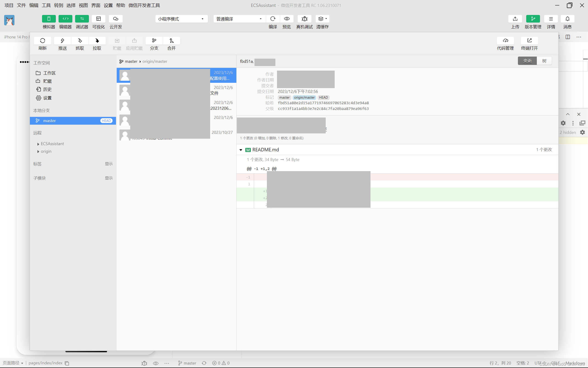The width and height of the screenshot is (588, 368).
Task: Click the compile (编译) refresh icon
Action: point(273,19)
